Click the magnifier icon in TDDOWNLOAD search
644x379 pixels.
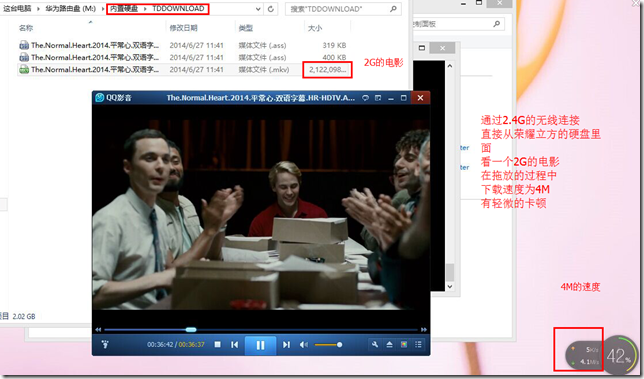coord(393,9)
